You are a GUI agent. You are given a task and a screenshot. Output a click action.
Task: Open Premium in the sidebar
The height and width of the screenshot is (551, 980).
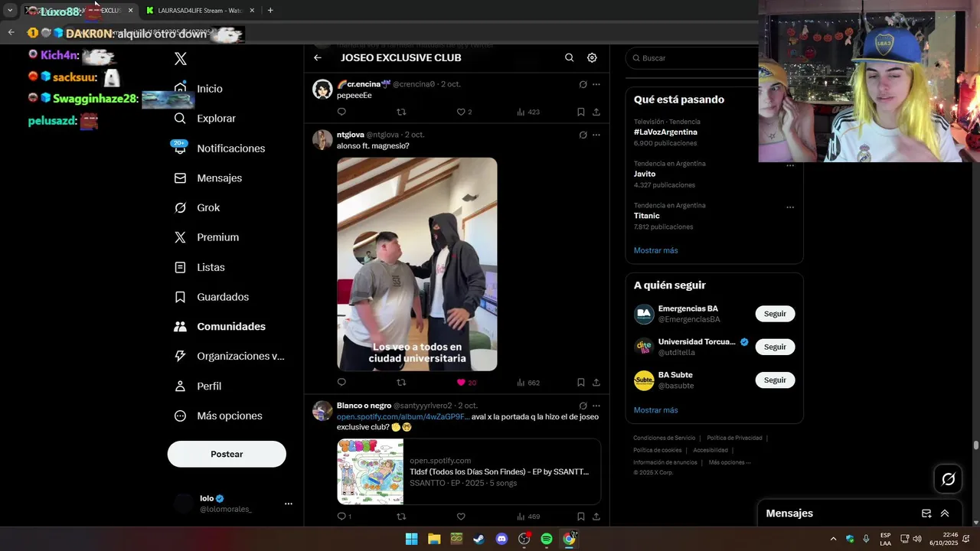(207, 237)
